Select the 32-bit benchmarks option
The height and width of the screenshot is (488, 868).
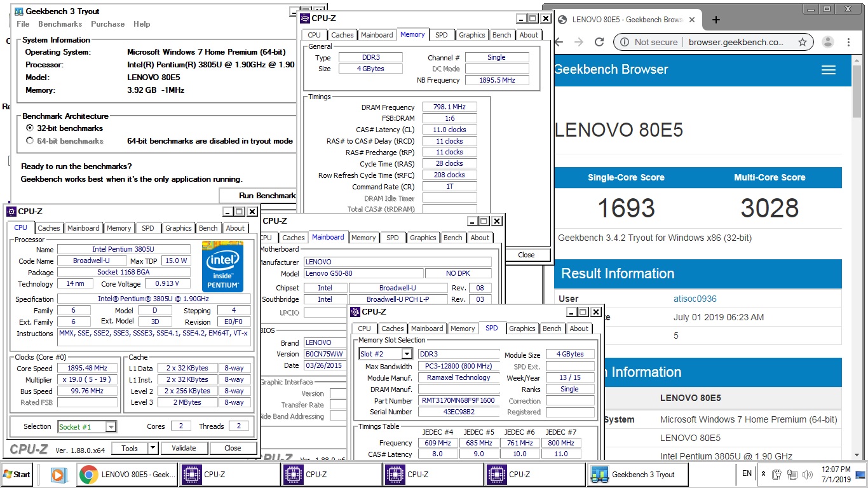[29, 128]
